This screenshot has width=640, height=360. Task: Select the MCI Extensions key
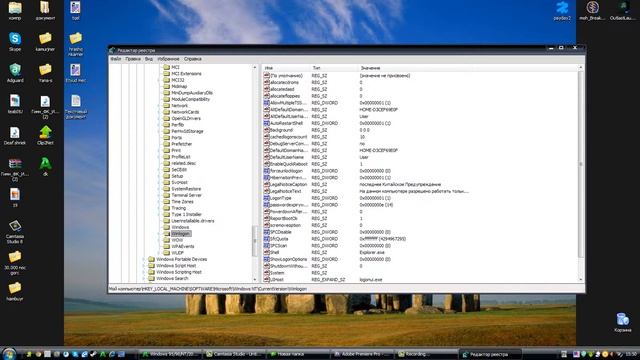point(186,73)
